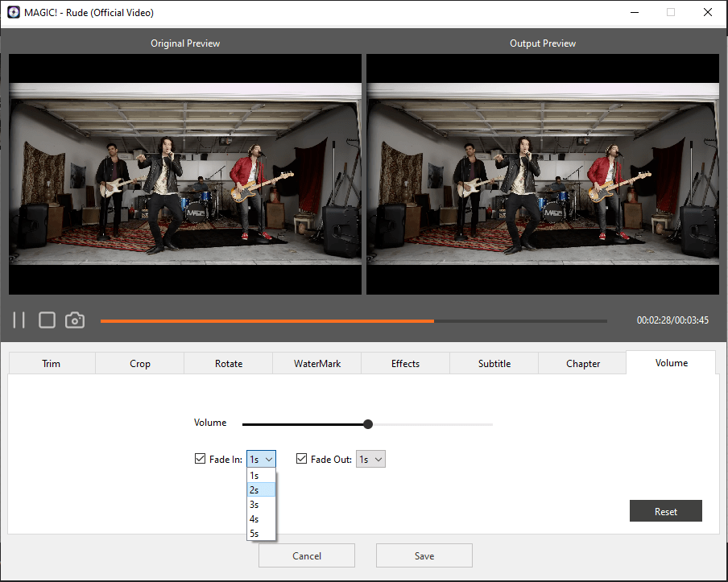728x582 pixels.
Task: Save the video edits
Action: coord(424,555)
